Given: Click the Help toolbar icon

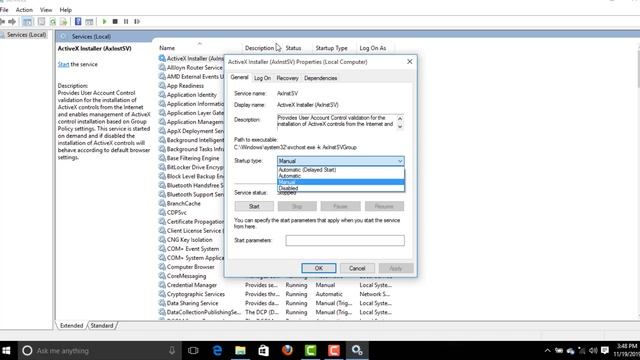Looking at the screenshot, I should 78,21.
